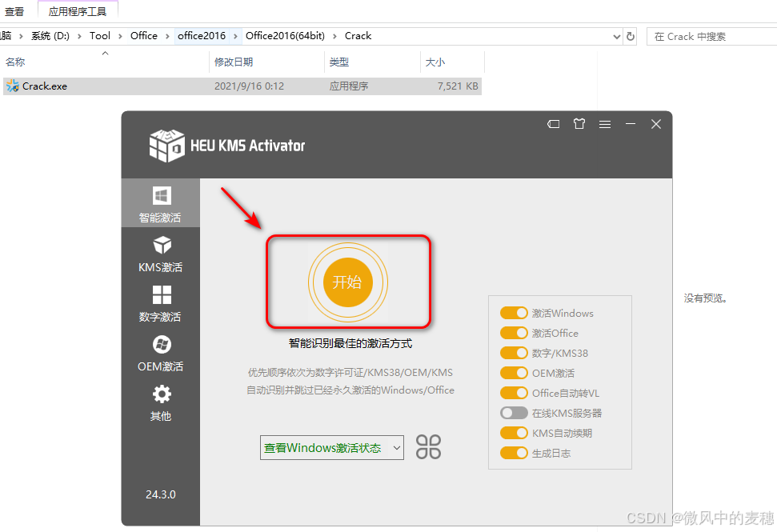Close the HEU KMS Activator window
The height and width of the screenshot is (532, 777).
tap(656, 124)
